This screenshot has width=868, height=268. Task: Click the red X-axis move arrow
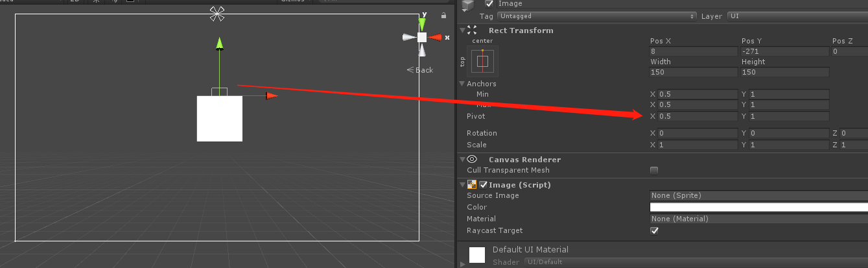(272, 96)
